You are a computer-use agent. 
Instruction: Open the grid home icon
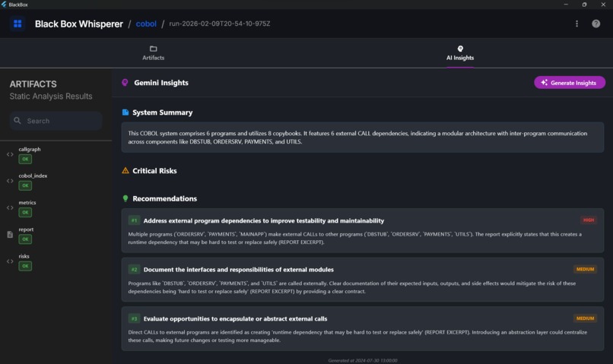[17, 24]
